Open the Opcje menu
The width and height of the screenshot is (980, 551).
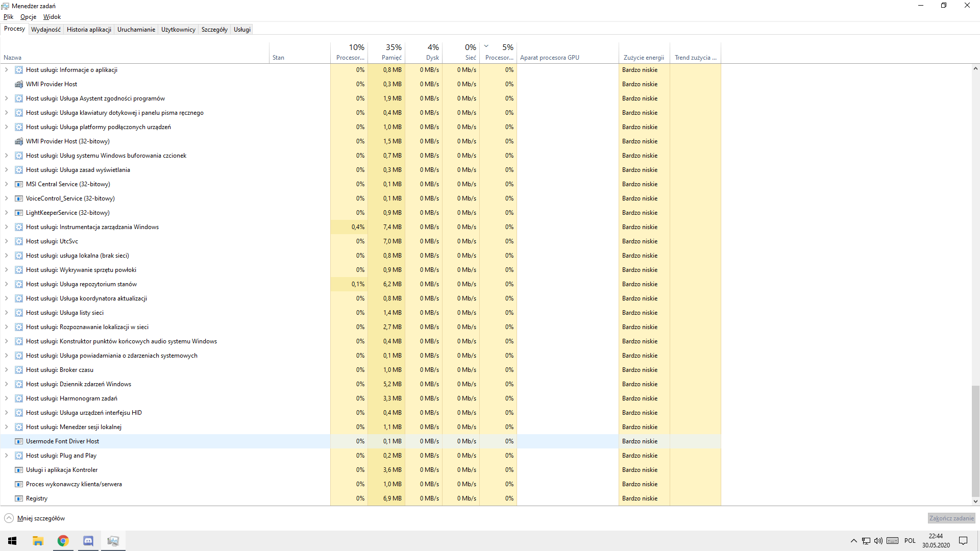pyautogui.click(x=29, y=17)
